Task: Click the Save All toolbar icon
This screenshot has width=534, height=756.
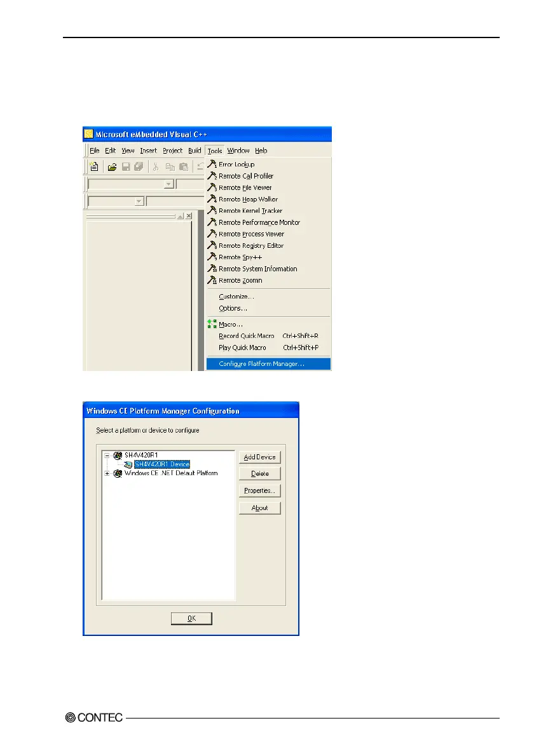Action: (139, 167)
